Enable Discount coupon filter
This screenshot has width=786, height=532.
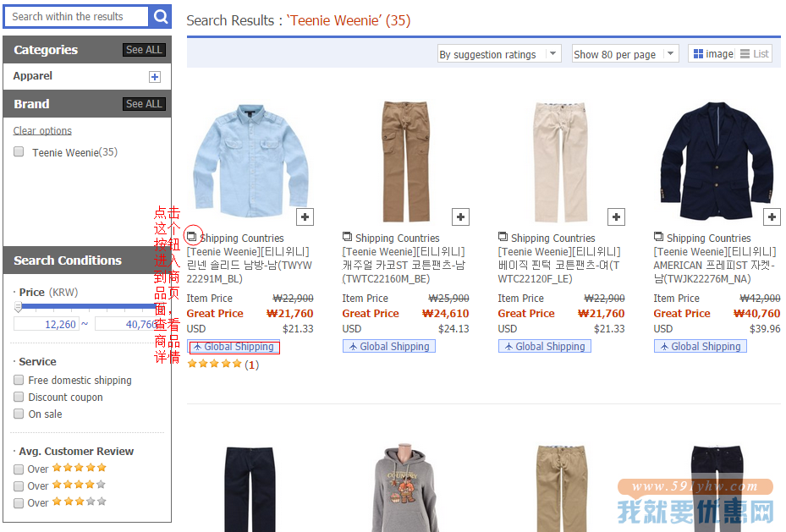(x=19, y=397)
